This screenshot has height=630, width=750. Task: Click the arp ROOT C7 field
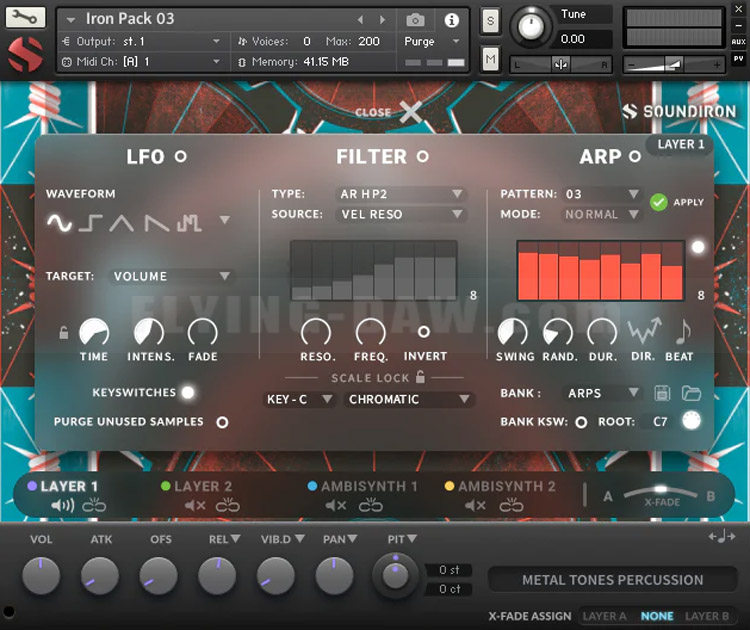[x=660, y=421]
